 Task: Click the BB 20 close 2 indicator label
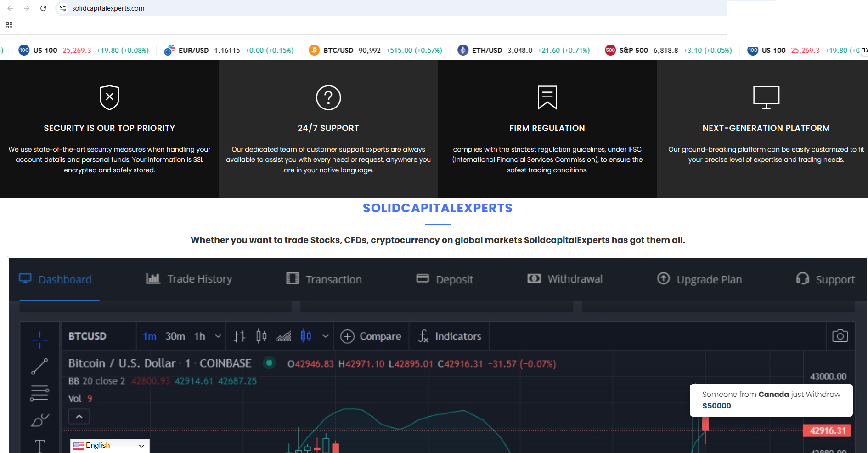point(97,381)
